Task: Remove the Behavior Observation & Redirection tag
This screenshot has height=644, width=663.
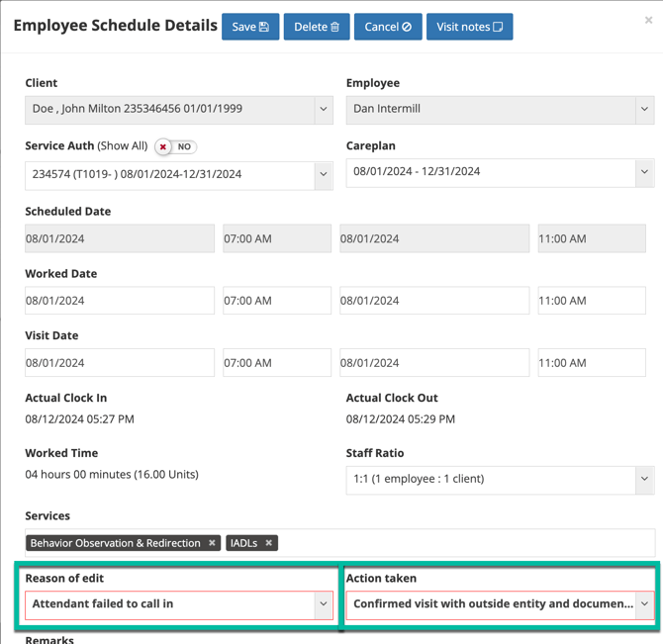Action: coord(212,543)
